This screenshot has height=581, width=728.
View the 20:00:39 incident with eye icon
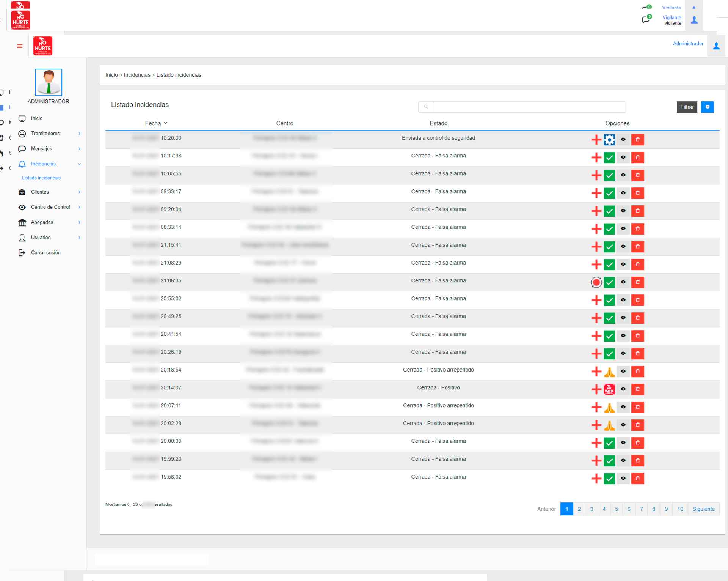point(623,443)
